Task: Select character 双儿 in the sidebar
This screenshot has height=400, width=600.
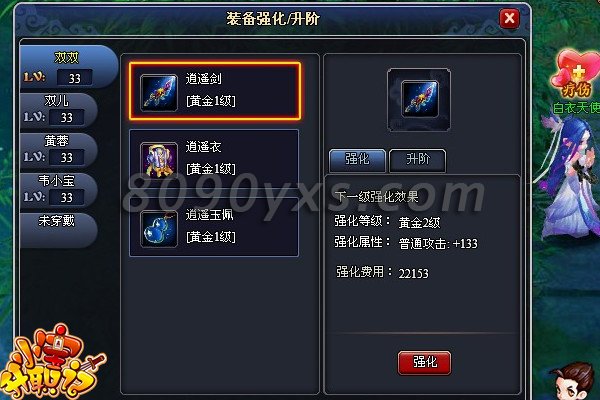Action: 57,110
